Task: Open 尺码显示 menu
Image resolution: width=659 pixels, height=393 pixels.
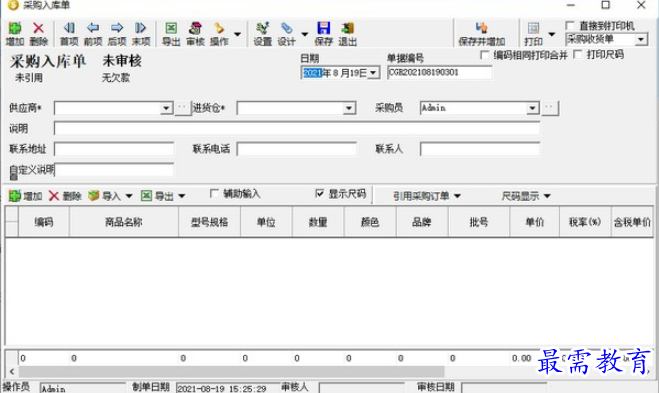Action: coord(526,196)
